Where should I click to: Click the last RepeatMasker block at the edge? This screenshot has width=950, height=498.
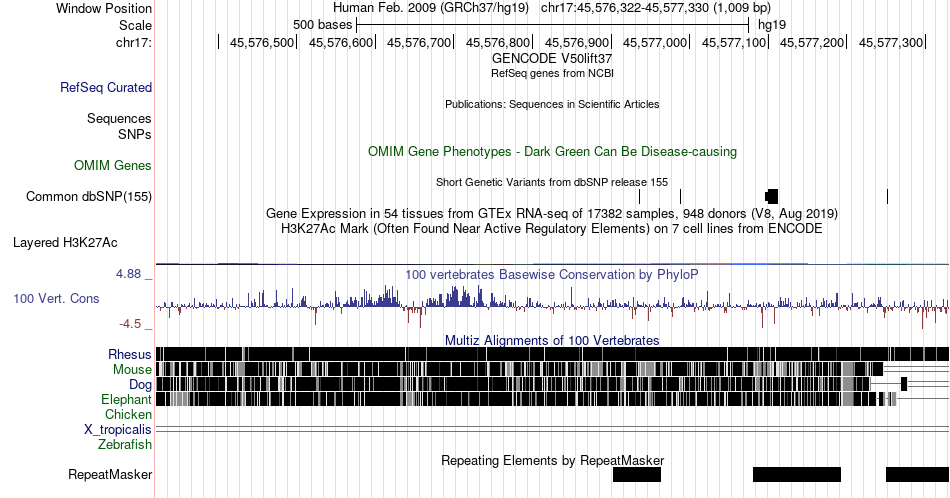tap(917, 474)
